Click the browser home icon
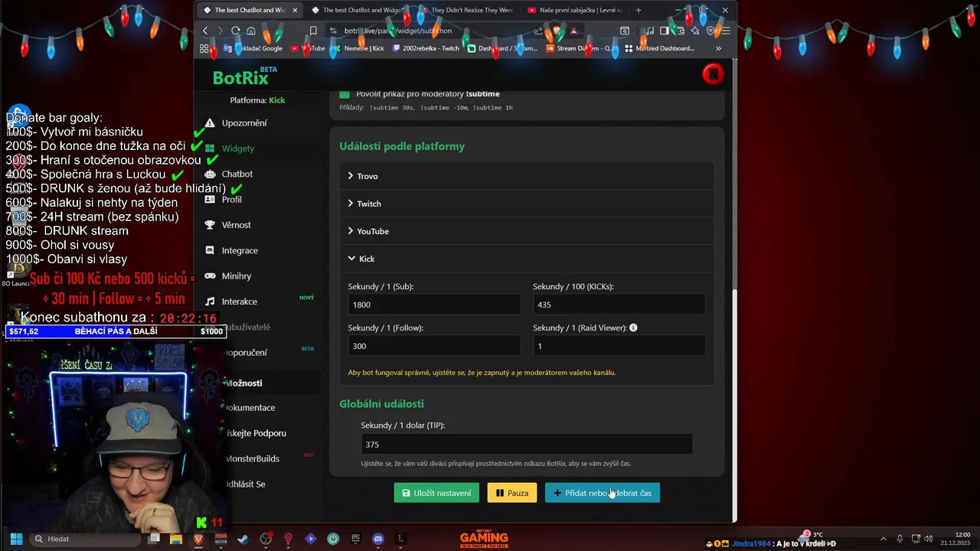980x551 pixels. point(251,31)
